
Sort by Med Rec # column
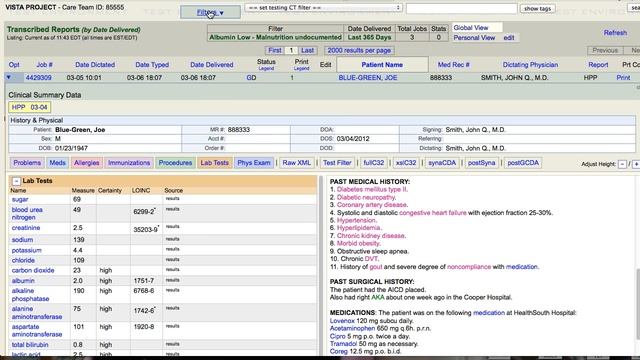[x=453, y=64]
